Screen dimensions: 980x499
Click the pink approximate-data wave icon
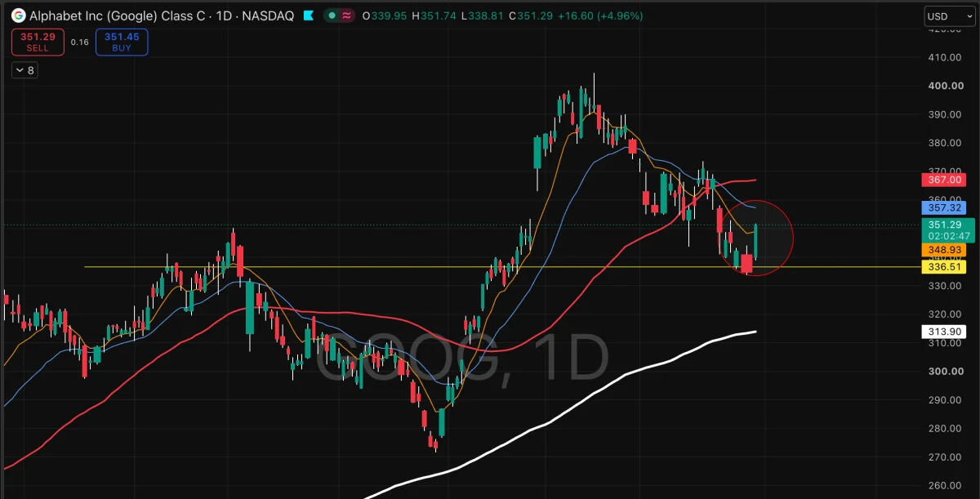pos(347,16)
